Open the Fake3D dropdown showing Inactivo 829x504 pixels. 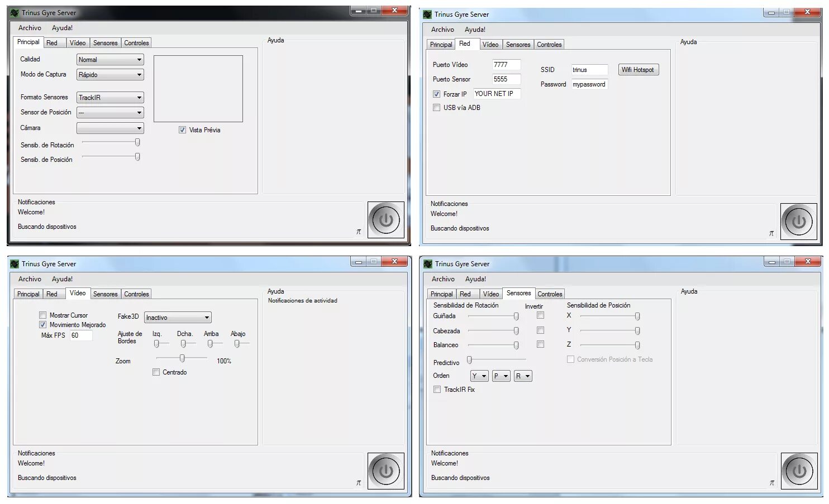coord(178,318)
